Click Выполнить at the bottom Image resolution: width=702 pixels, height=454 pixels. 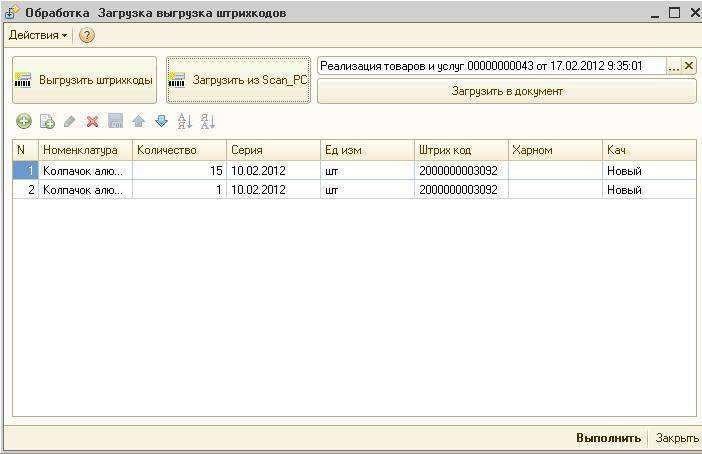[608, 438]
